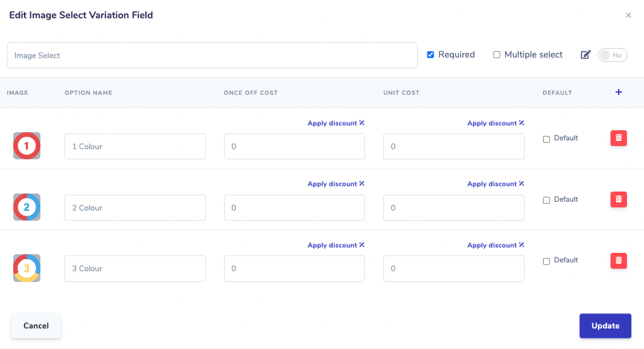Focus the Image Select name field
The height and width of the screenshot is (349, 644).
click(212, 56)
